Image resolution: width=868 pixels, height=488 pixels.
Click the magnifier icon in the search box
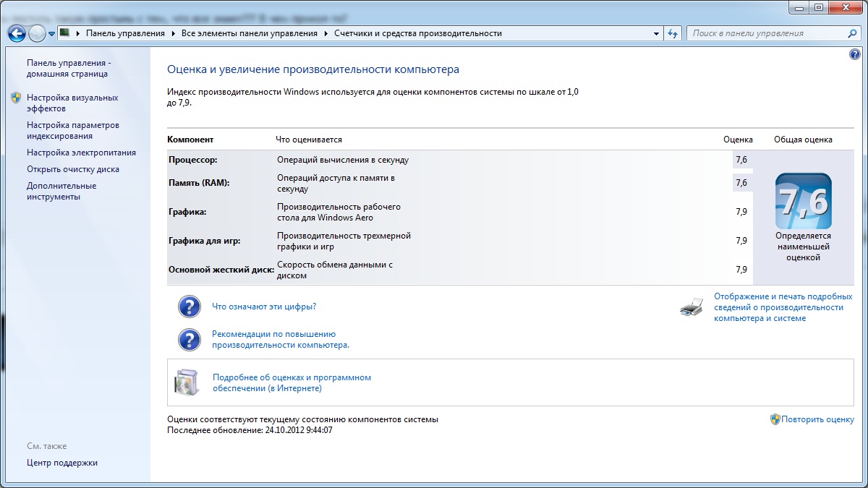[x=852, y=33]
